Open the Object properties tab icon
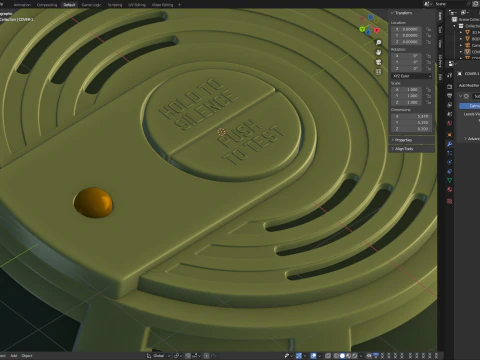The height and width of the screenshot is (360, 480). click(449, 135)
